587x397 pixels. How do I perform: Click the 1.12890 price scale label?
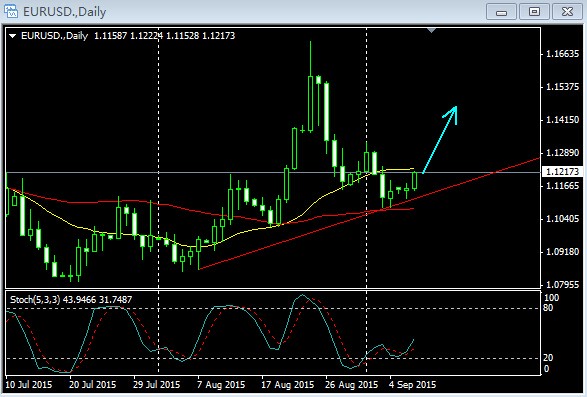pos(562,153)
